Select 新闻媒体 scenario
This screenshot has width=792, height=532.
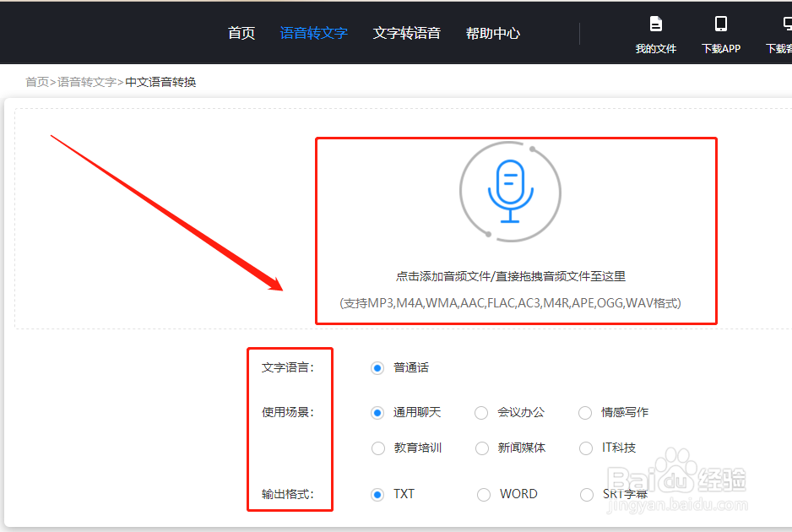(x=481, y=448)
